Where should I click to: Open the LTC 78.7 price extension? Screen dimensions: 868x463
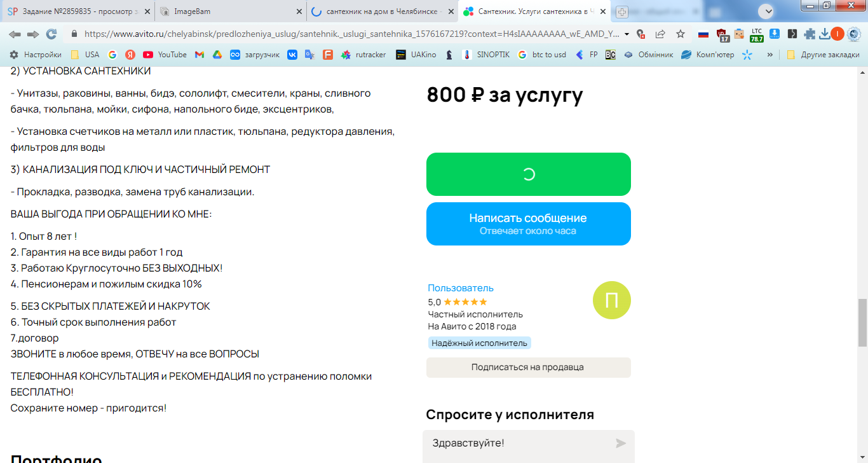[x=757, y=35]
